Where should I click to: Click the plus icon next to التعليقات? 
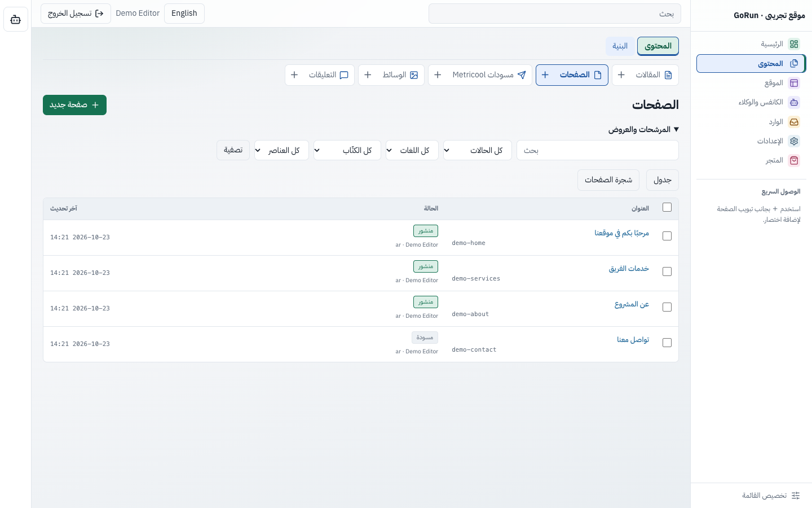coord(294,75)
